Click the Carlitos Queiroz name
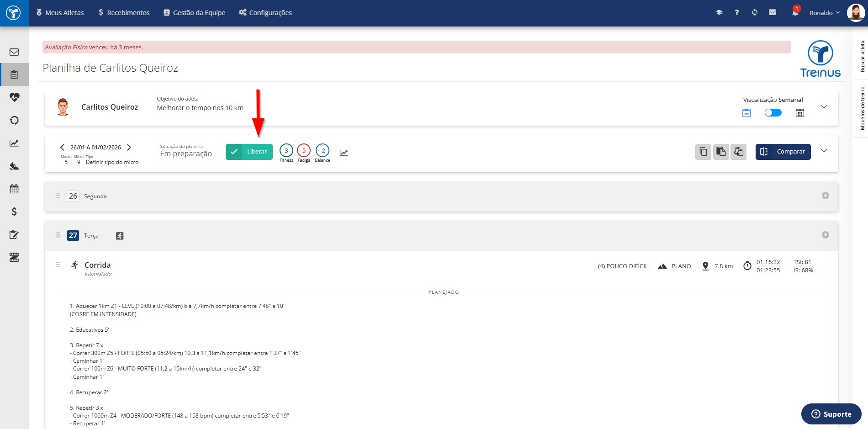 110,107
